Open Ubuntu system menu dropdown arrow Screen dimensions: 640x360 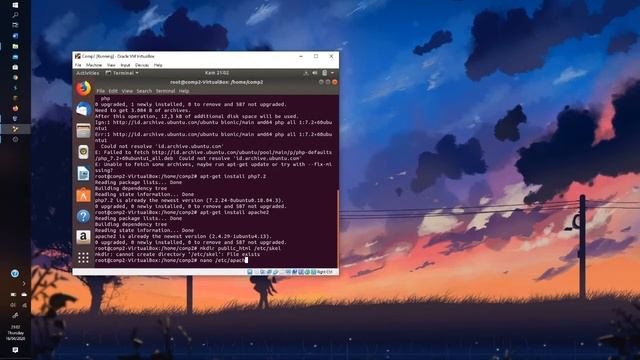point(333,73)
